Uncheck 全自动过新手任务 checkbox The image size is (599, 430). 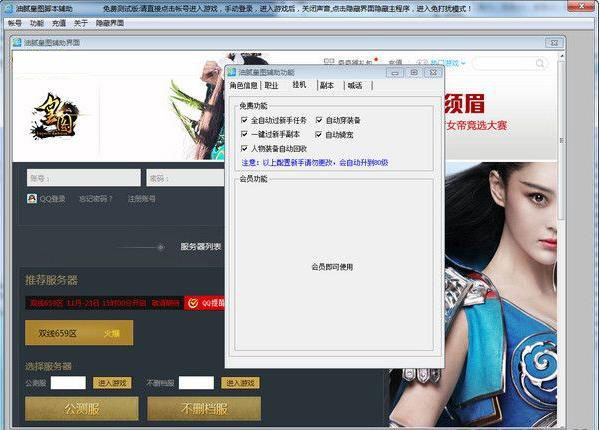pos(244,120)
